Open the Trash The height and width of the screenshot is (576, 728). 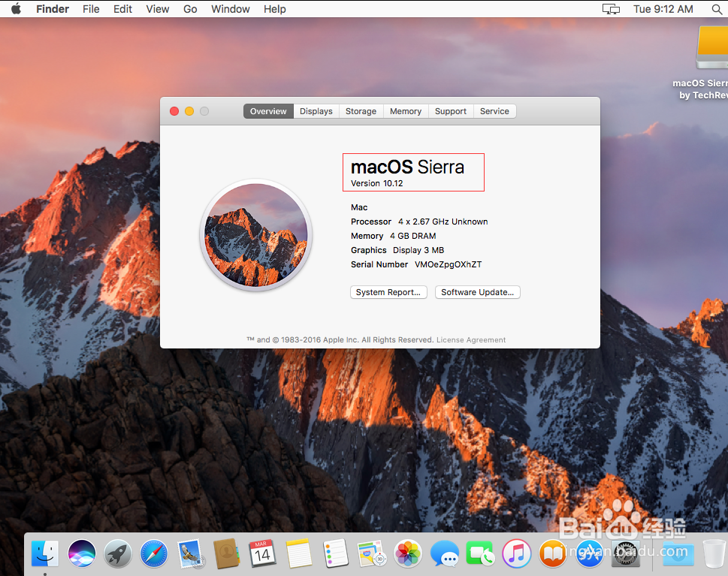(713, 553)
